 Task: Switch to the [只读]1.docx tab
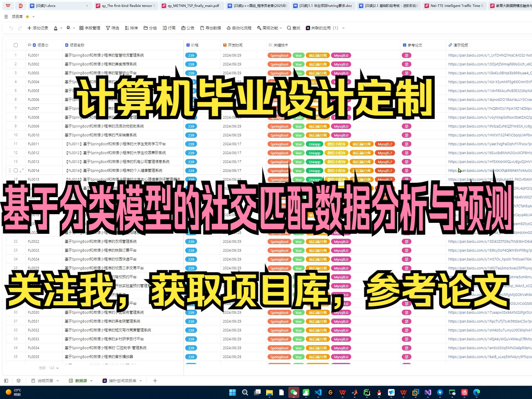tap(60, 6)
